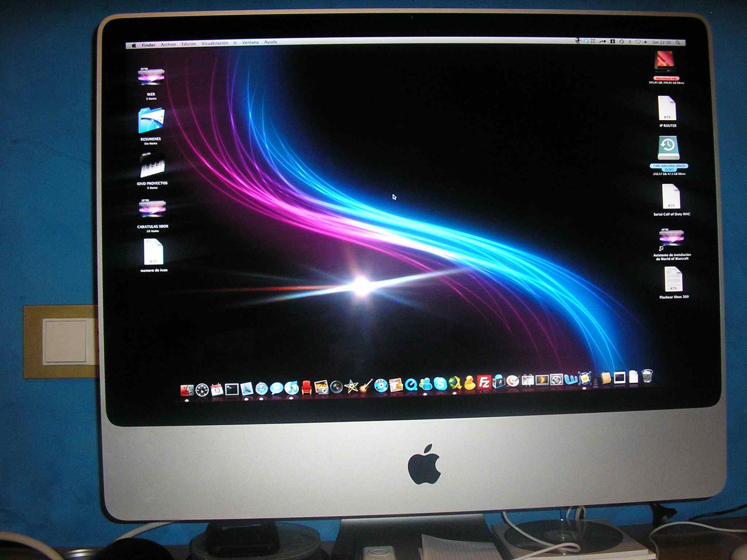Open FileZilla from the Dock

tap(484, 383)
